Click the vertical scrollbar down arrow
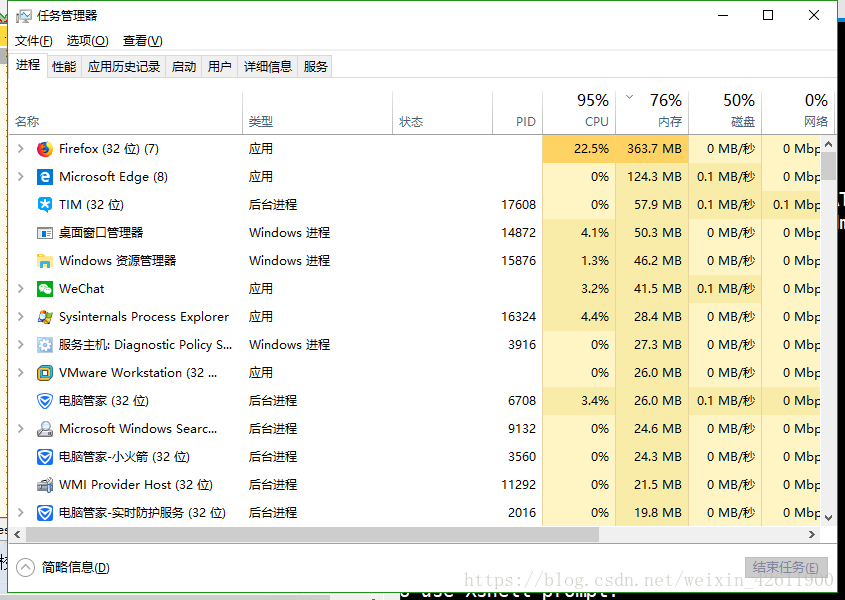 coord(829,518)
